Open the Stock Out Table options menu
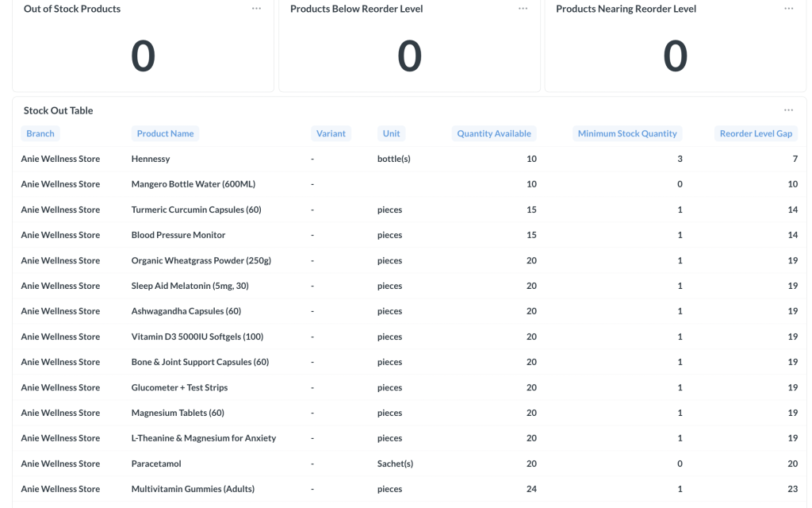The image size is (812, 508). (x=787, y=110)
